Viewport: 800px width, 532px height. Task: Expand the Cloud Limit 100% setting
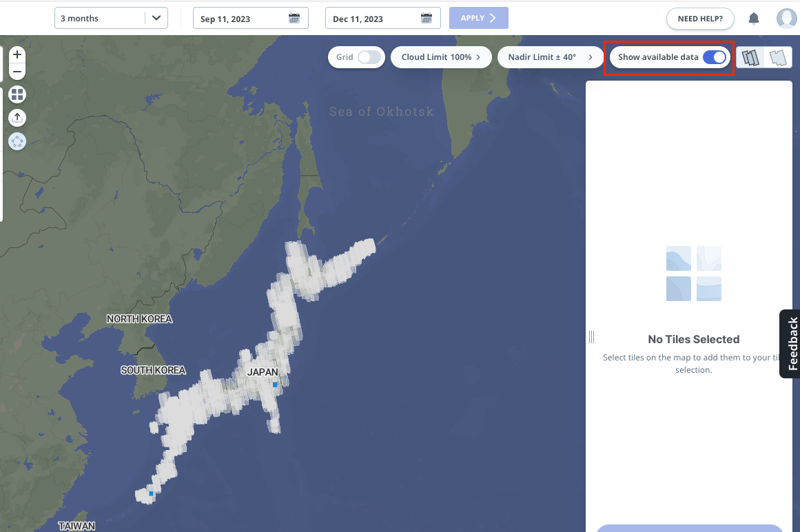[441, 57]
